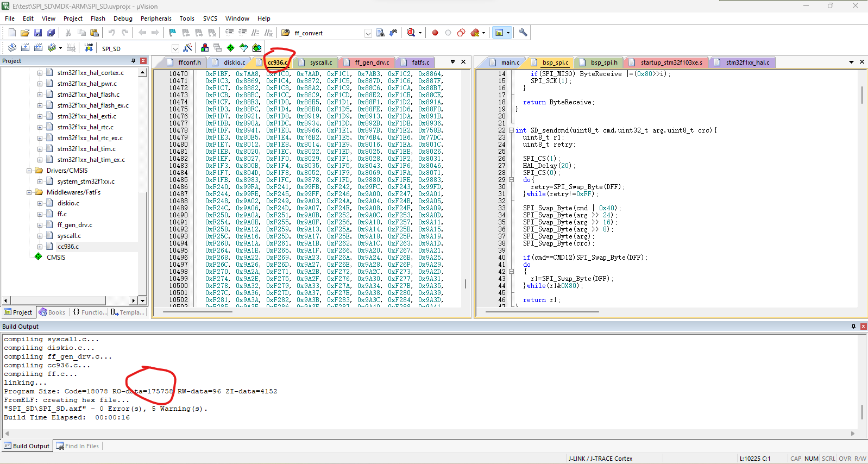Toggle Enable/Disable Breakpoint hollow circle
Screen dimensions: 868x464
pyautogui.click(x=448, y=33)
